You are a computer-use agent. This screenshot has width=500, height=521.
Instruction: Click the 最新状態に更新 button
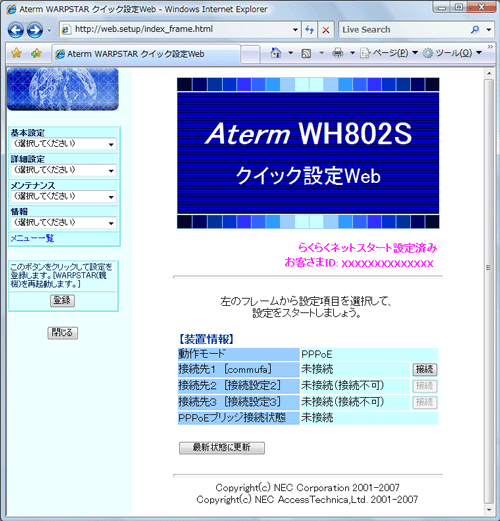[222, 448]
